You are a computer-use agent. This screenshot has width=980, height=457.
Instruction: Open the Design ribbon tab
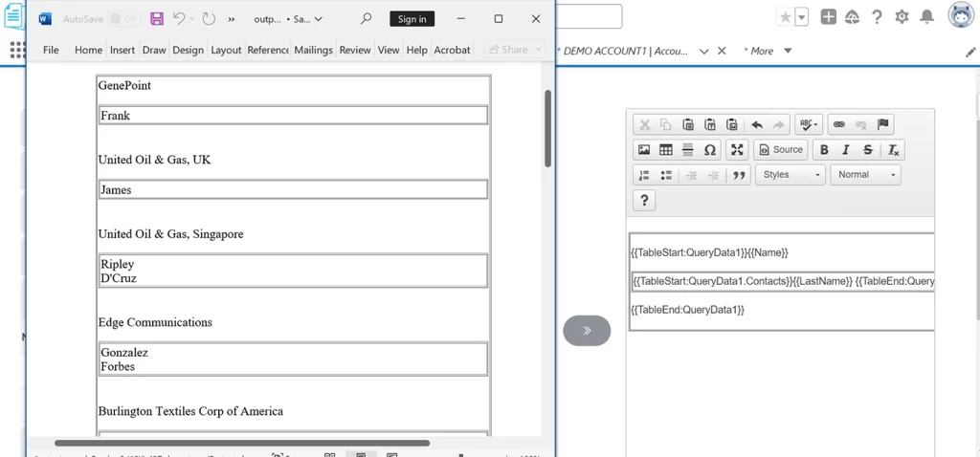(x=189, y=50)
